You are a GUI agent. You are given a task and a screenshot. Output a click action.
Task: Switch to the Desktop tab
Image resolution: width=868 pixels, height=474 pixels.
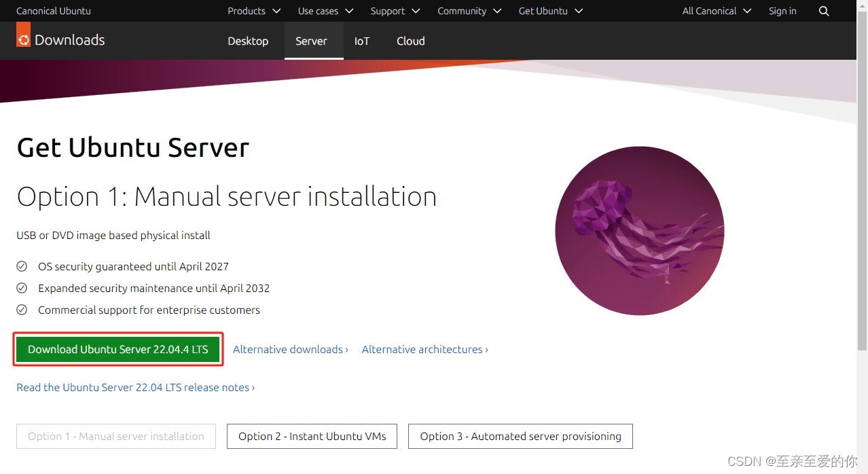pyautogui.click(x=248, y=41)
